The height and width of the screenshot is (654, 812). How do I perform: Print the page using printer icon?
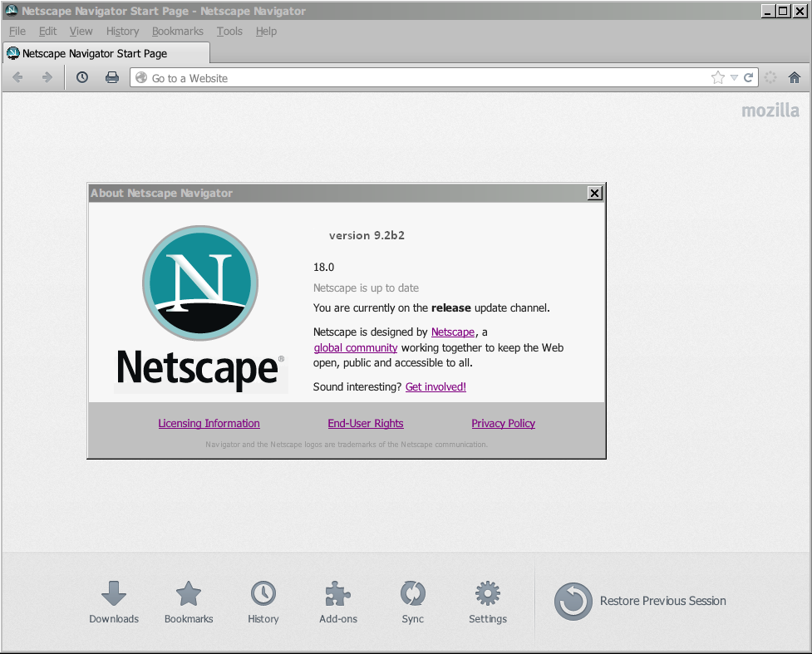(112, 77)
